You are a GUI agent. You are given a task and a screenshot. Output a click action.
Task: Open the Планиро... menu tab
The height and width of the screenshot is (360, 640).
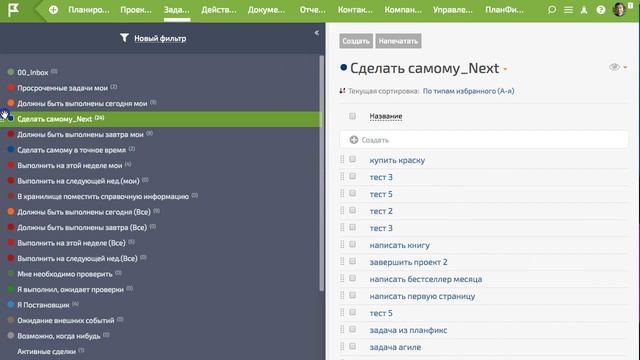tap(89, 10)
